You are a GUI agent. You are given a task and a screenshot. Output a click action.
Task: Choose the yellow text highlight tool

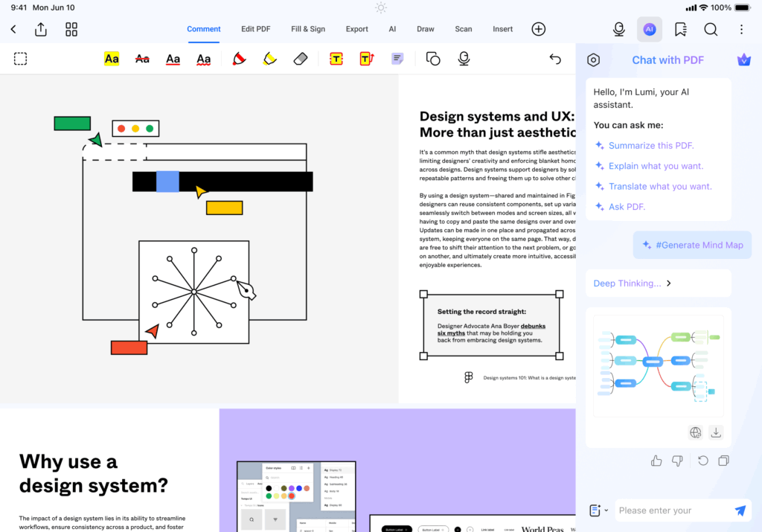click(x=112, y=59)
